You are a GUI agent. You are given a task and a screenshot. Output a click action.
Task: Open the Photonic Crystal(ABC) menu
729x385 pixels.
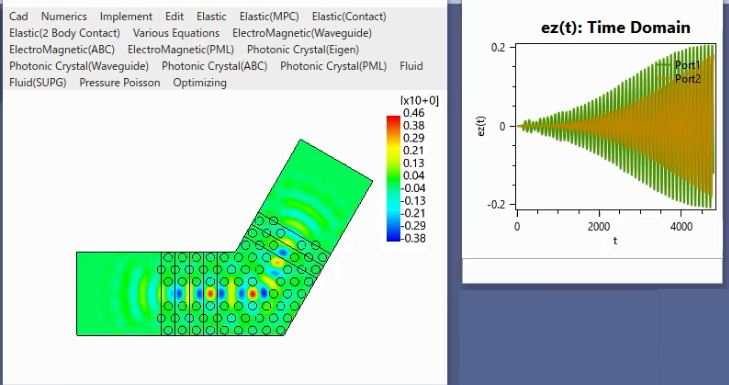pyautogui.click(x=214, y=66)
